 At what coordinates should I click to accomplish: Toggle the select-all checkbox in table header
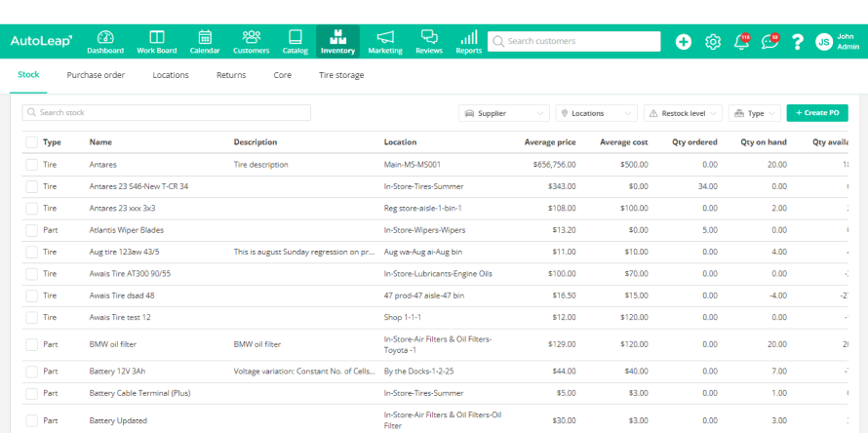pos(32,142)
